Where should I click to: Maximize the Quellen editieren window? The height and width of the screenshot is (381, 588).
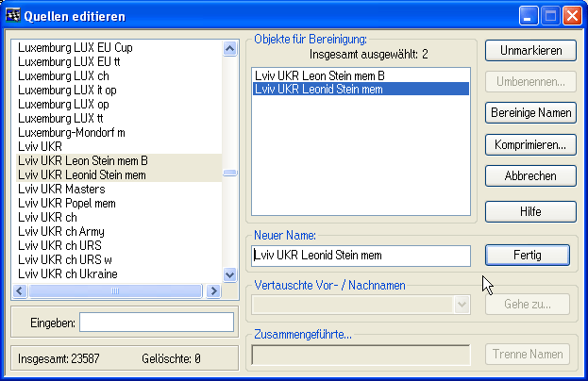(x=552, y=16)
